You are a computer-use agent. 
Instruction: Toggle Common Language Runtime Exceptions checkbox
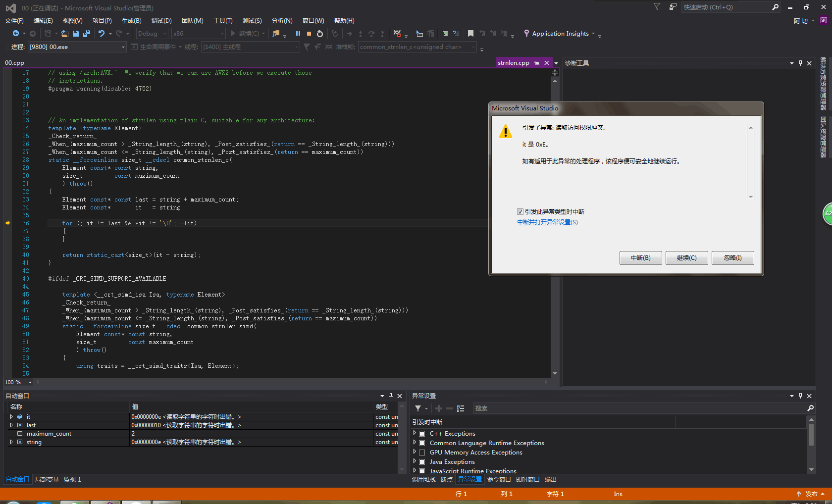click(x=422, y=443)
